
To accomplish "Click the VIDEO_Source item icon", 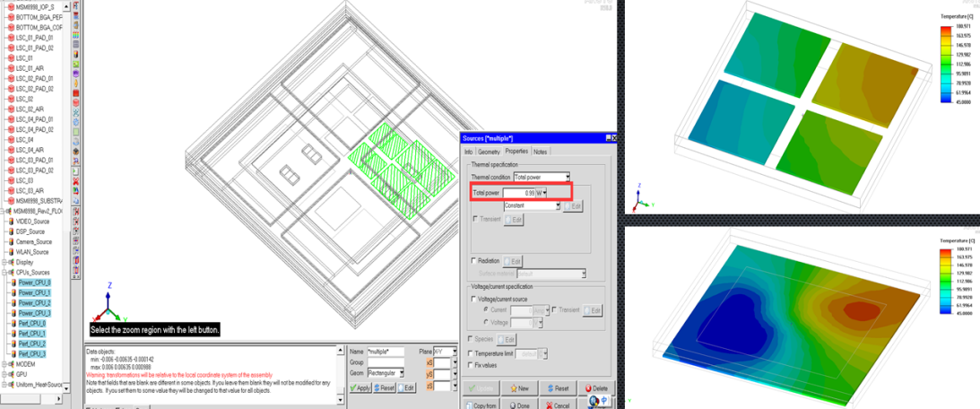I will pyautogui.click(x=12, y=222).
